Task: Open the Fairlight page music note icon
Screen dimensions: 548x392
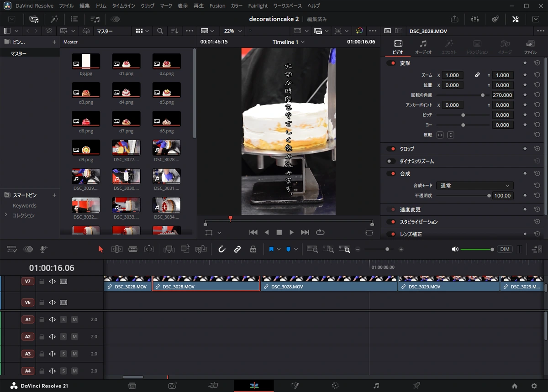Action: click(376, 386)
